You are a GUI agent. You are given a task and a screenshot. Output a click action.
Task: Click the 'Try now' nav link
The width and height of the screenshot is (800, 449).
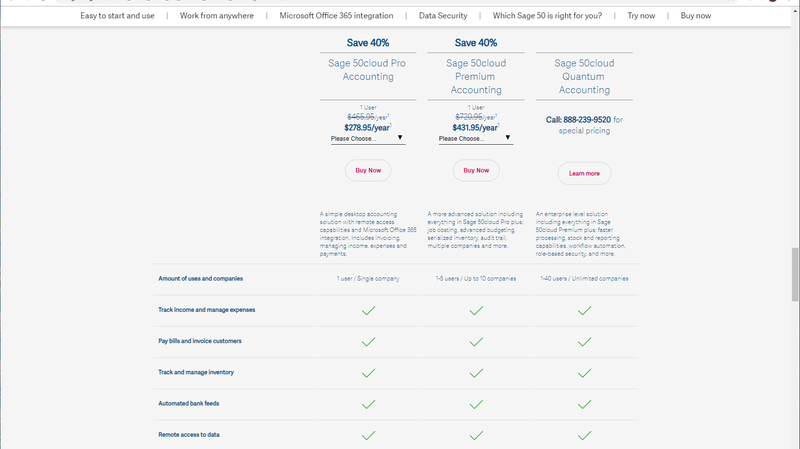[641, 16]
